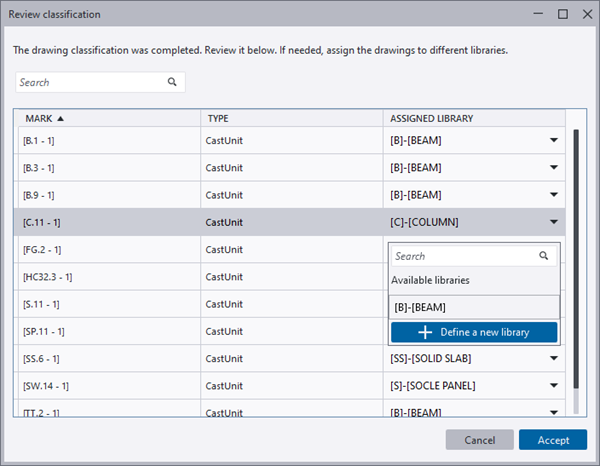
Task: Click CastUnit type cell in the FG.2 row
Action: tap(292, 249)
